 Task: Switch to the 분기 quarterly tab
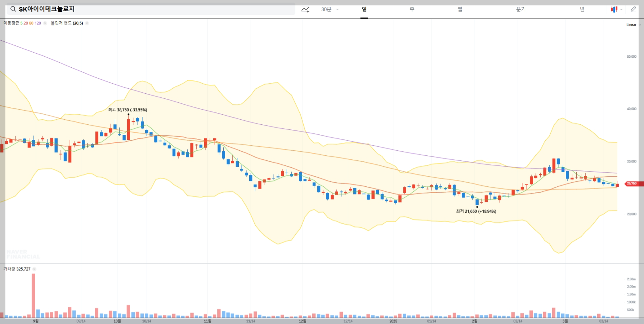[521, 9]
